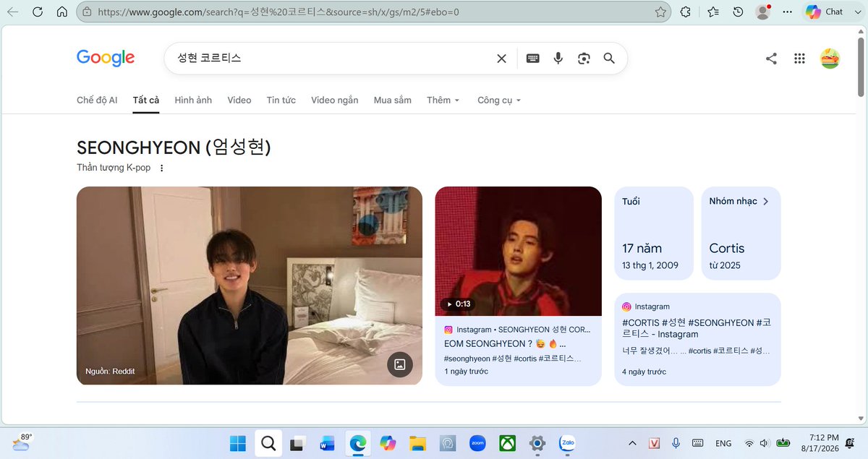
Task: Clear the Google search query
Action: [x=501, y=59]
